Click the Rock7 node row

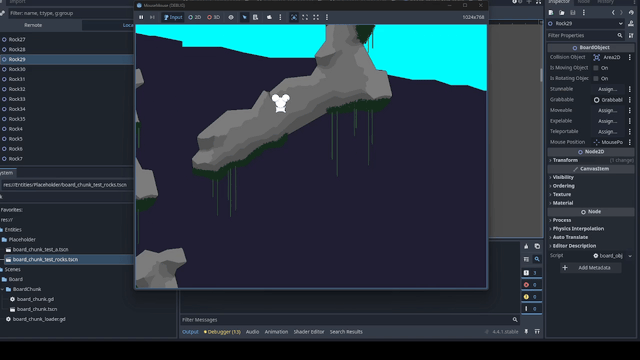pos(67,159)
